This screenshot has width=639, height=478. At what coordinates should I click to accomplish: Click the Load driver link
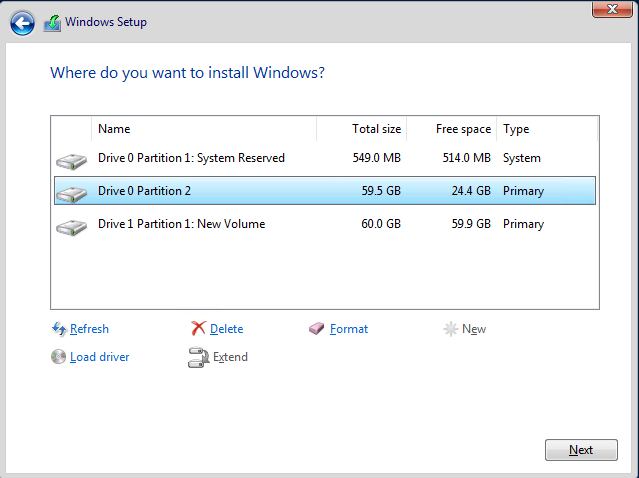(x=99, y=357)
